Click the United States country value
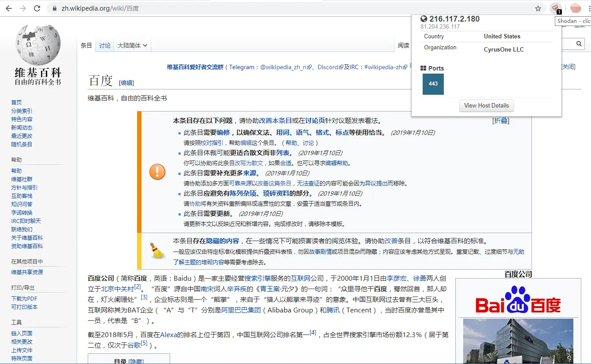The height and width of the screenshot is (364, 591). pyautogui.click(x=502, y=36)
